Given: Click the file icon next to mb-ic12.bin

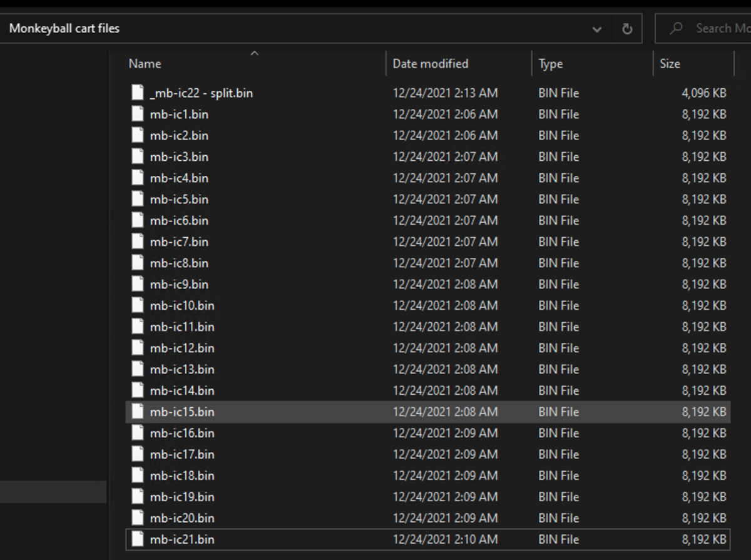Looking at the screenshot, I should [x=138, y=348].
